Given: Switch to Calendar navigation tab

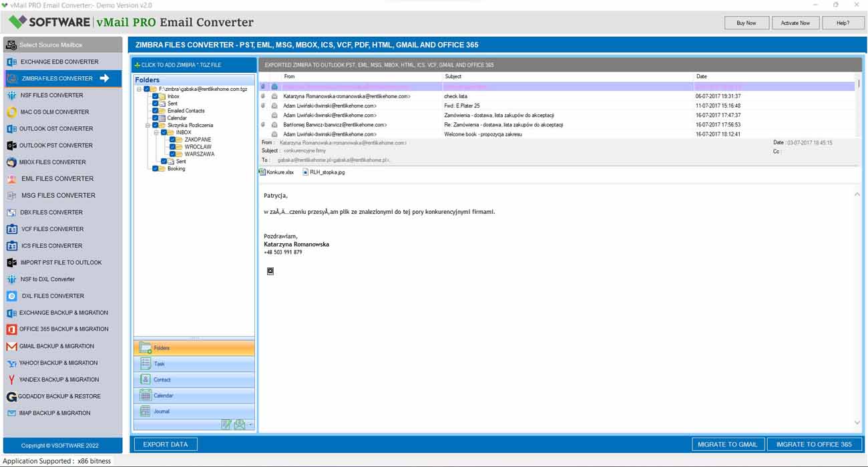Looking at the screenshot, I should (x=194, y=396).
